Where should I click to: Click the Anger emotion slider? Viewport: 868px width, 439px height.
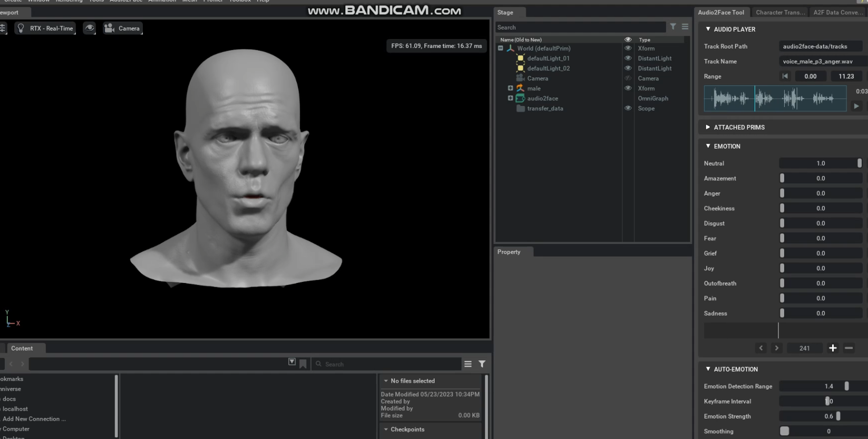pyautogui.click(x=820, y=193)
